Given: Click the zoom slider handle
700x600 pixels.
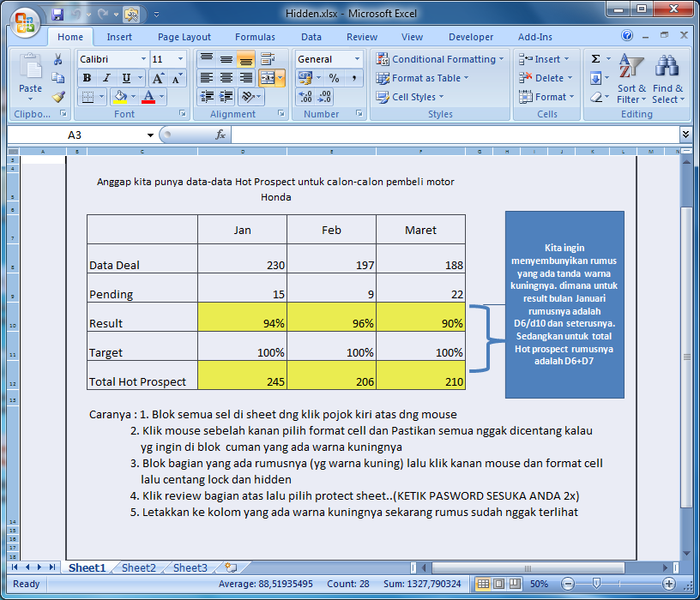Looking at the screenshot, I should [x=596, y=583].
